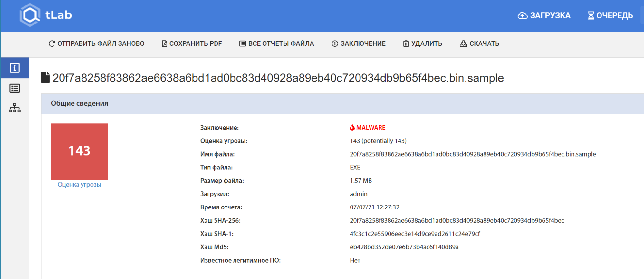Click the SHA-1 hash value
This screenshot has height=279, width=644.
tap(415, 234)
